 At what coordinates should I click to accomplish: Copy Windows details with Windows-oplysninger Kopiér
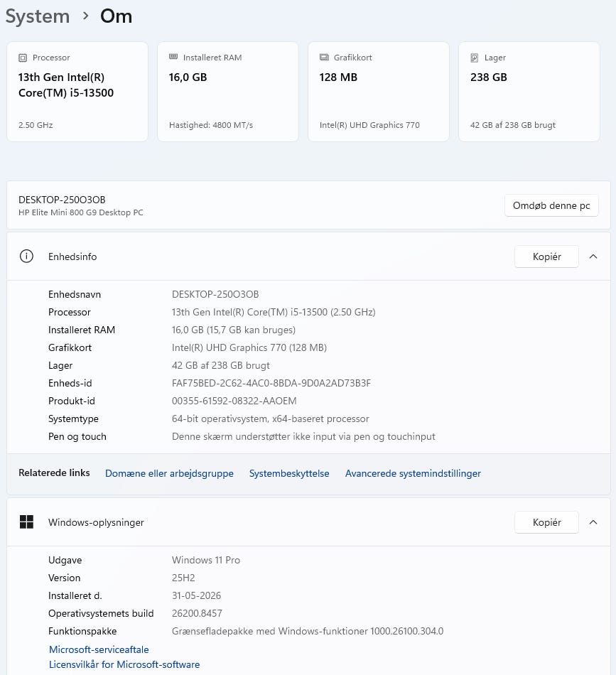click(x=546, y=522)
